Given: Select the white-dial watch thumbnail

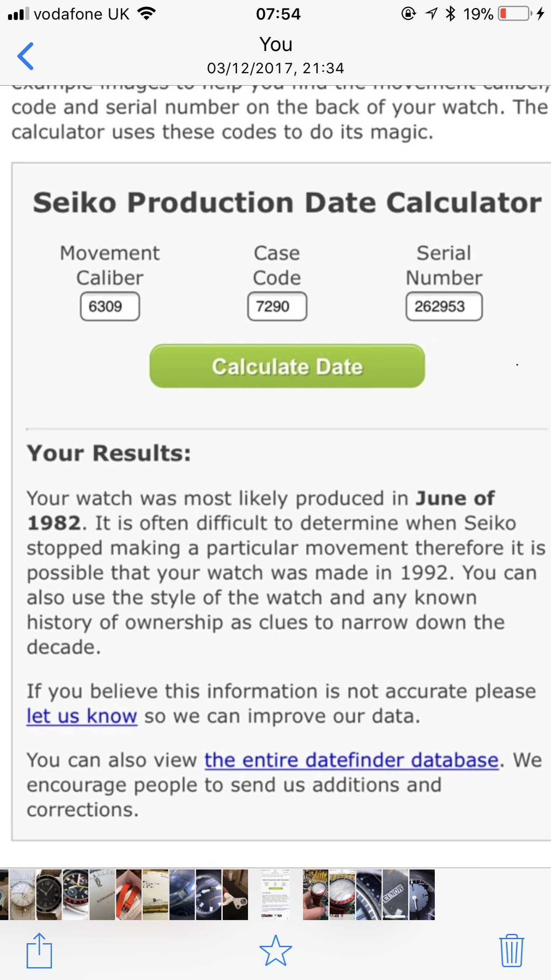Looking at the screenshot, I should [22, 894].
